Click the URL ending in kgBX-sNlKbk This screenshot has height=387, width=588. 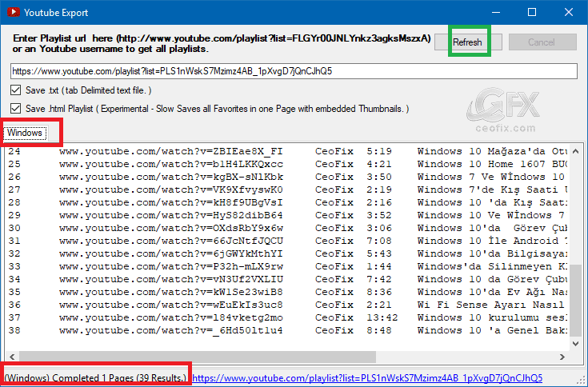(170, 177)
